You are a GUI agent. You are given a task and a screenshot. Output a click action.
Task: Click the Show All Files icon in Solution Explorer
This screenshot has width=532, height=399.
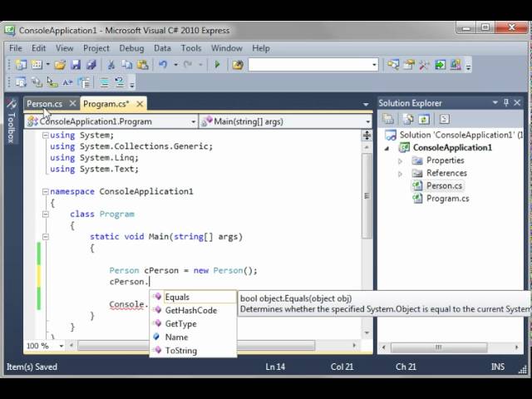point(408,119)
